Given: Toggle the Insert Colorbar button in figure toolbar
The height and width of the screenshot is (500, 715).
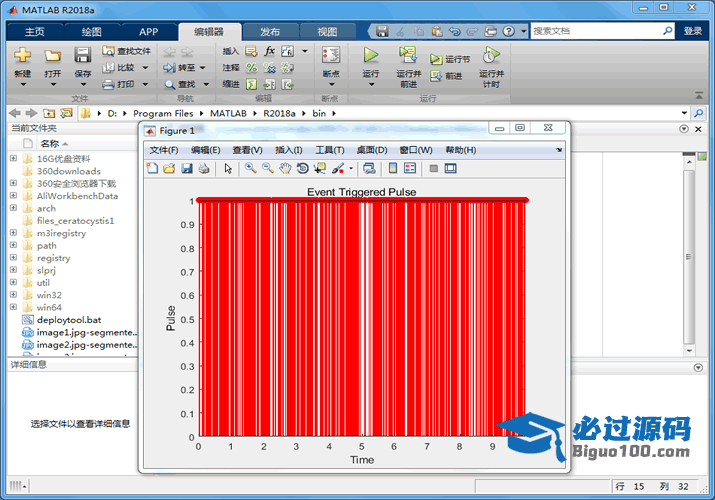Looking at the screenshot, I should 393,168.
